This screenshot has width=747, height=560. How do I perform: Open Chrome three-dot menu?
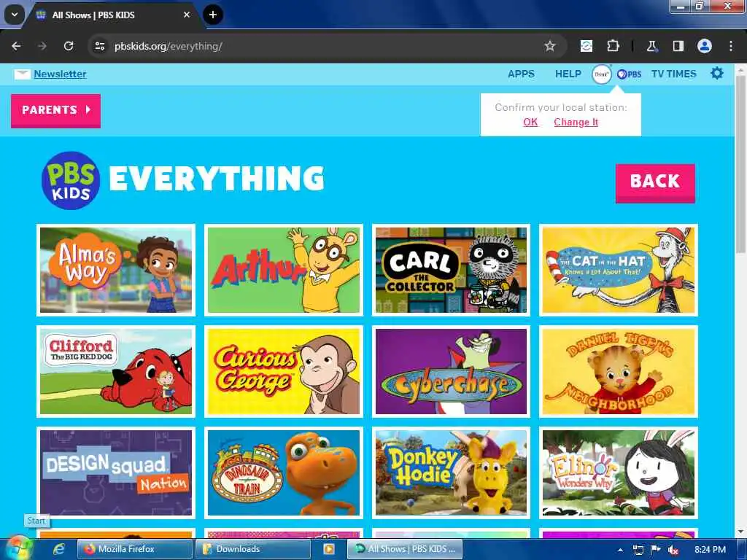point(731,46)
